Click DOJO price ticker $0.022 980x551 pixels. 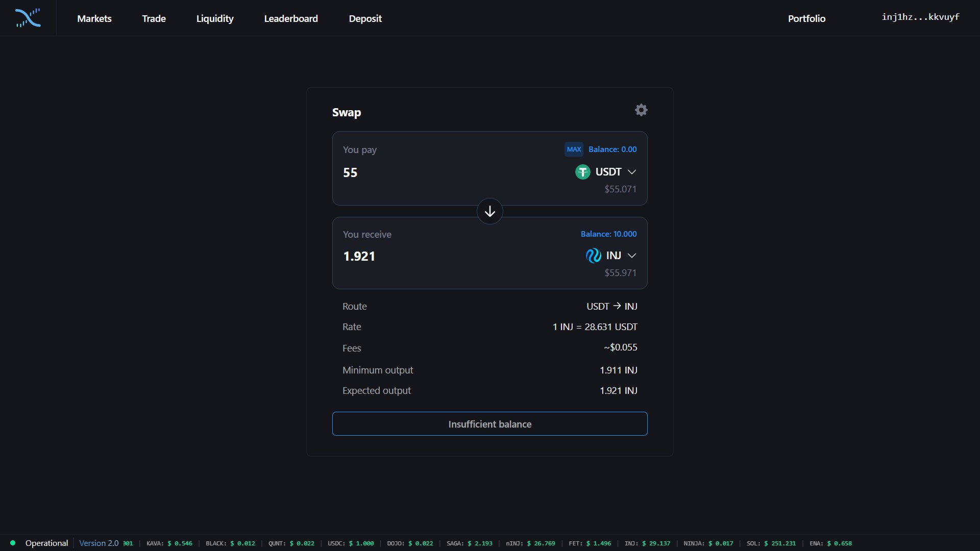click(x=410, y=543)
